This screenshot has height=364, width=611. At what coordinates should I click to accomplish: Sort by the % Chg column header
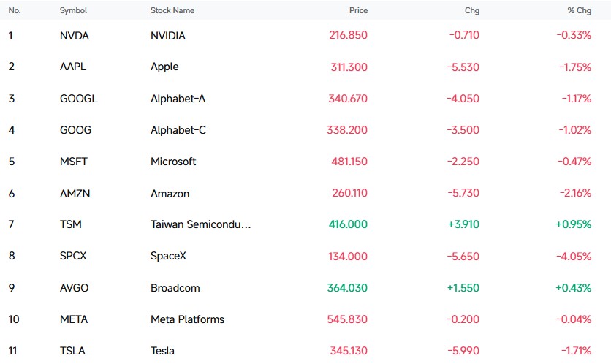(580, 10)
